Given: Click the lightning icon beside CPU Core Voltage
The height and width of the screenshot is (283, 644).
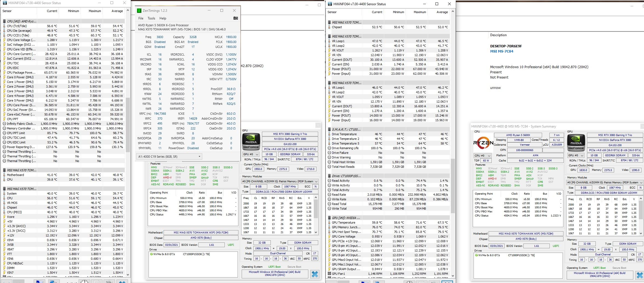Looking at the screenshot, I should (x=4, y=40).
